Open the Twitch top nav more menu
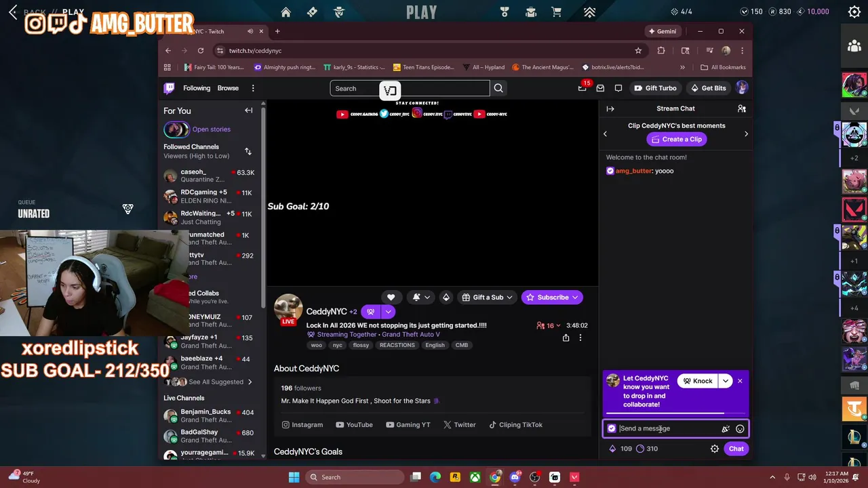Viewport: 868px width, 488px height. [253, 88]
